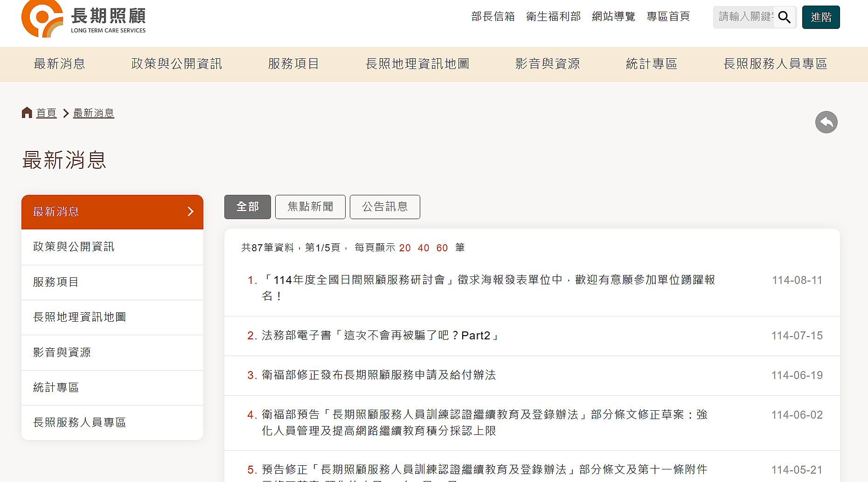Open the 法務部電子書 news item
Viewport: 868px width, 482px height.
pyautogui.click(x=380, y=336)
